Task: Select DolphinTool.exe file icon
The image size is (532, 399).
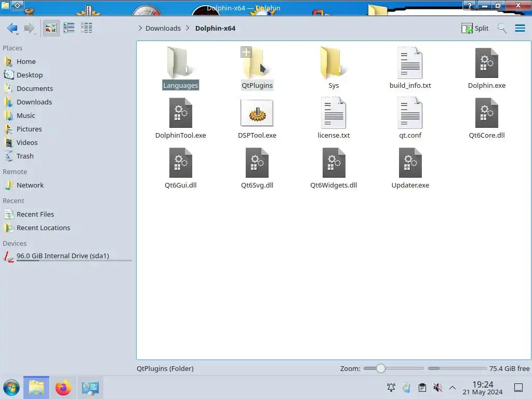Action: pos(180,113)
